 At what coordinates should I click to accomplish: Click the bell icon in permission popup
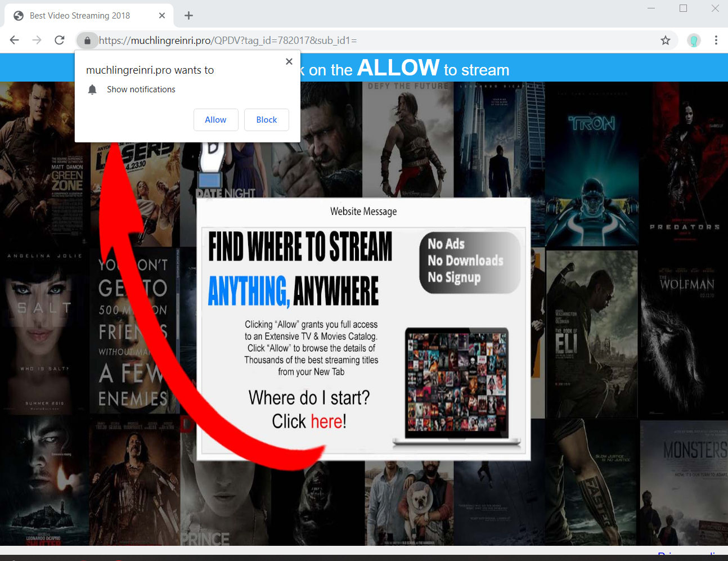[x=93, y=89]
